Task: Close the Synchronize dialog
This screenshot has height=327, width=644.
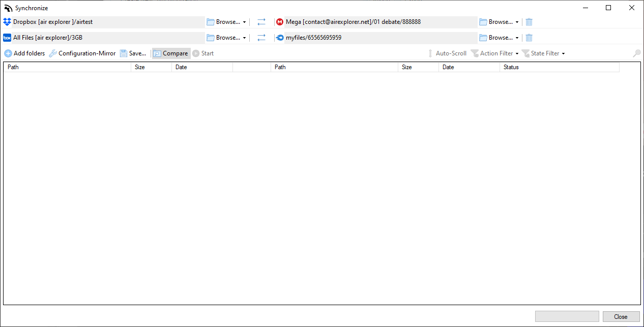Action: [x=621, y=316]
